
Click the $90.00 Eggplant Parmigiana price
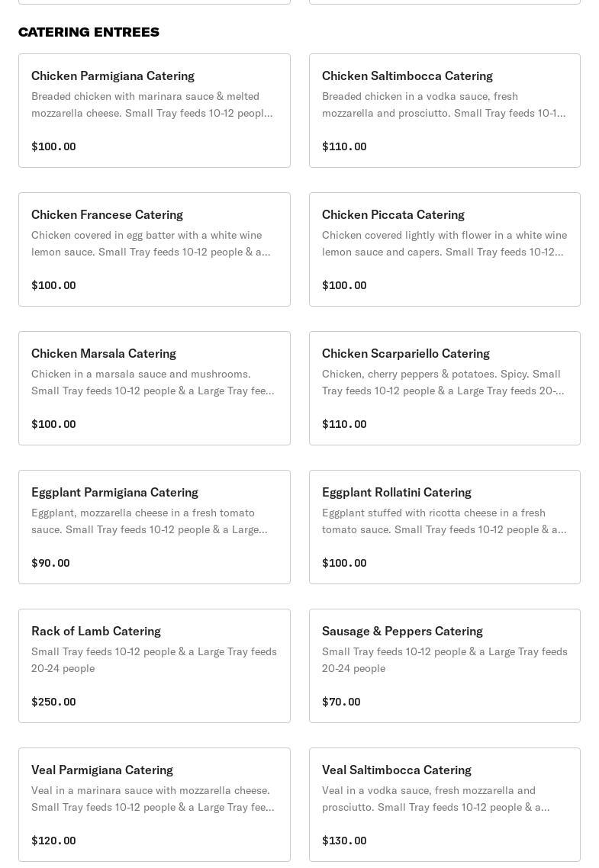click(x=50, y=563)
